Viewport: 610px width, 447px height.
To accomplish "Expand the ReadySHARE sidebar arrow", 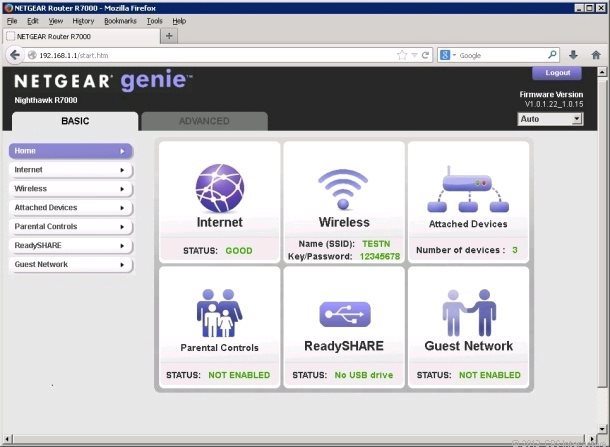I will pyautogui.click(x=122, y=246).
